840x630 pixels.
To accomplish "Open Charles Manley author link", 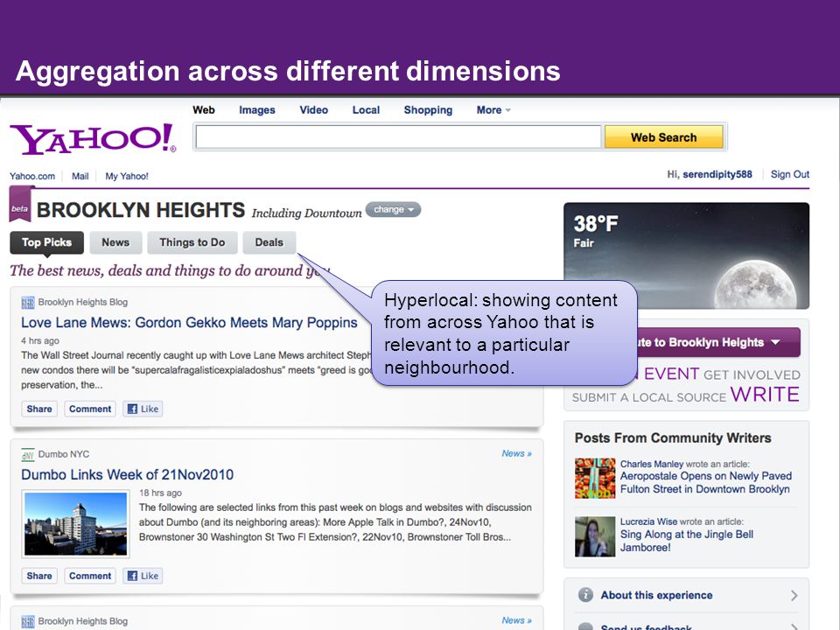I will coord(651,464).
